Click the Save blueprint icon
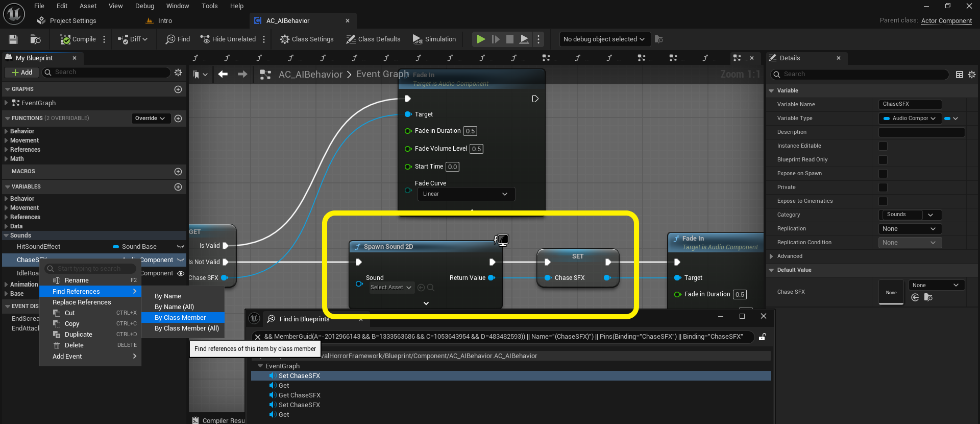Image resolution: width=980 pixels, height=424 pixels. click(x=13, y=39)
